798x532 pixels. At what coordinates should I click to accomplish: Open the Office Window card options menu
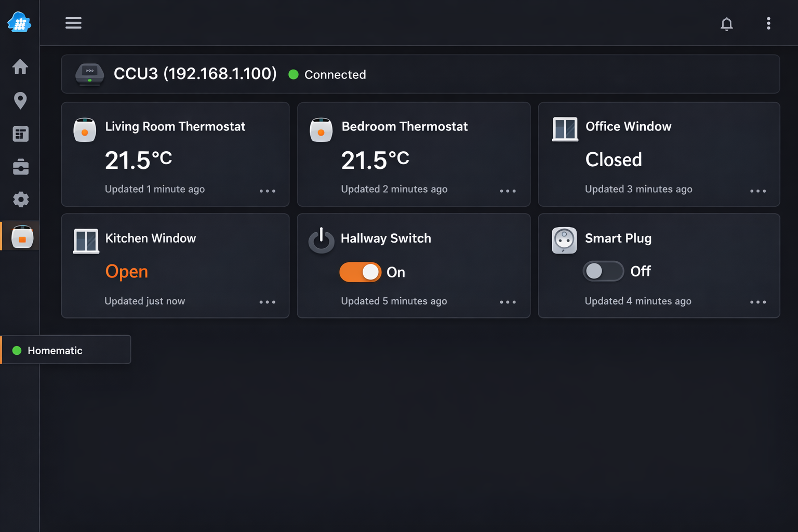(757, 191)
